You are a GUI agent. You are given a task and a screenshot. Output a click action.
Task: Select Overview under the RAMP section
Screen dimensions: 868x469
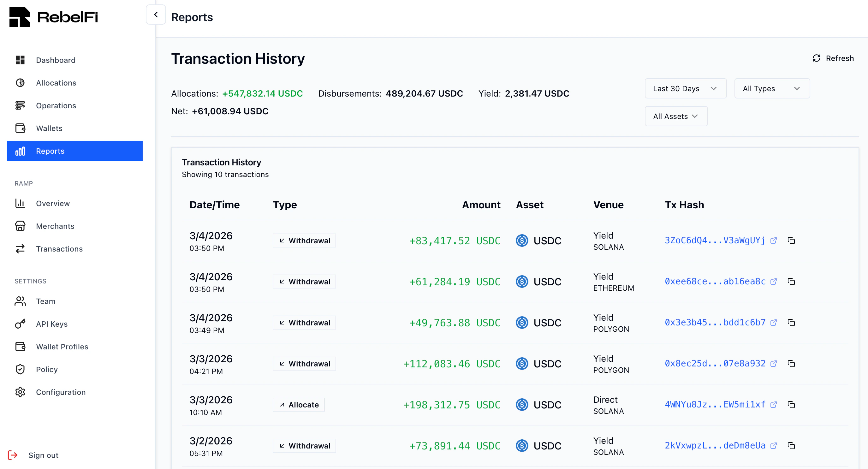[20, 204]
